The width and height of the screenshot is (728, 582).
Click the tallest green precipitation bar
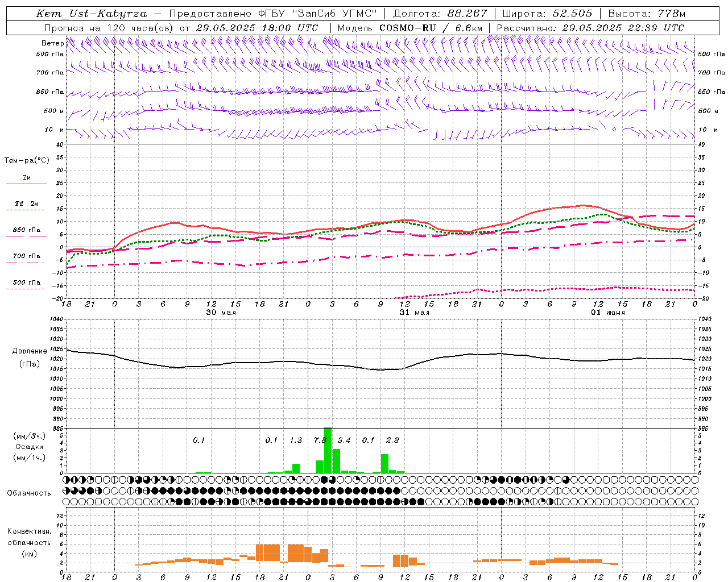pos(328,450)
